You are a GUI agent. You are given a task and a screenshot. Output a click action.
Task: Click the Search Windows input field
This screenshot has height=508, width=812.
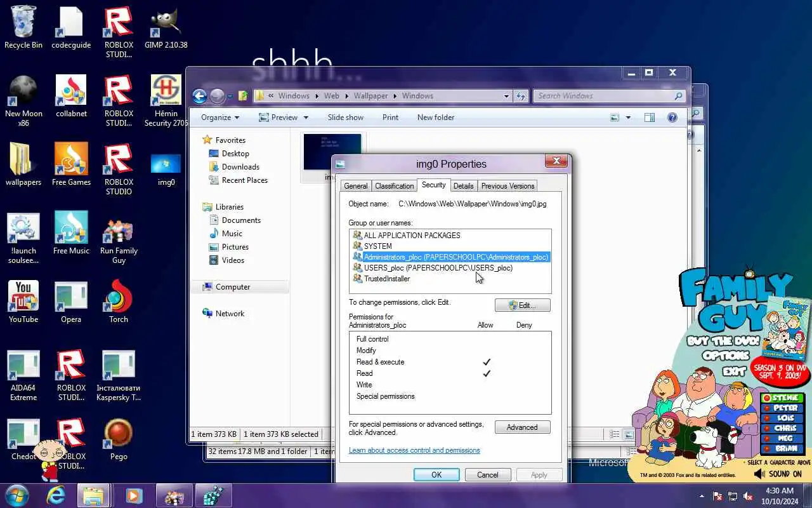[603, 96]
